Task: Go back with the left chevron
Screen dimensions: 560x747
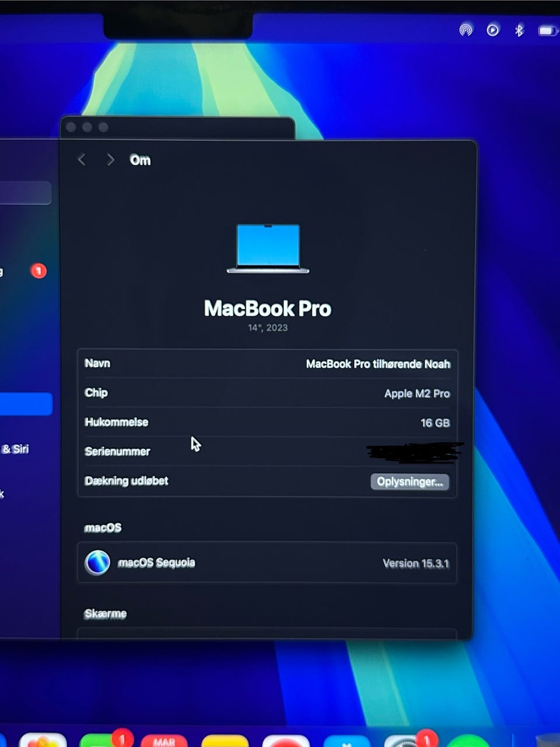Action: pos(82,159)
